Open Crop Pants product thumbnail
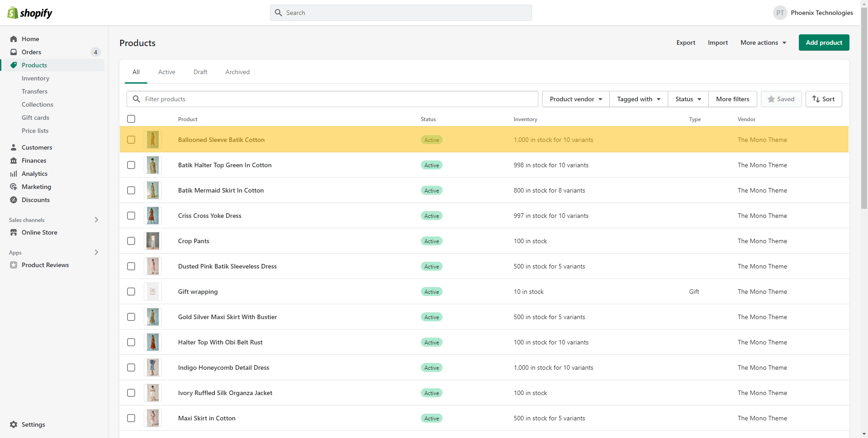Viewport: 868px width, 438px height. click(153, 241)
